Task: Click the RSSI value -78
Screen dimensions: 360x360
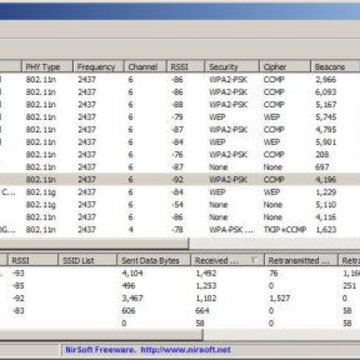Action: click(178, 230)
